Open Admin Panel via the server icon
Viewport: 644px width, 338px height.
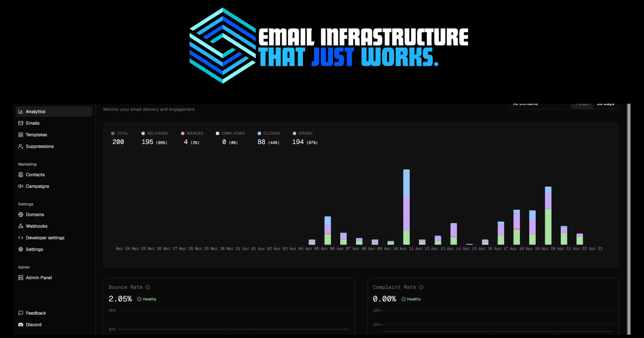point(21,278)
